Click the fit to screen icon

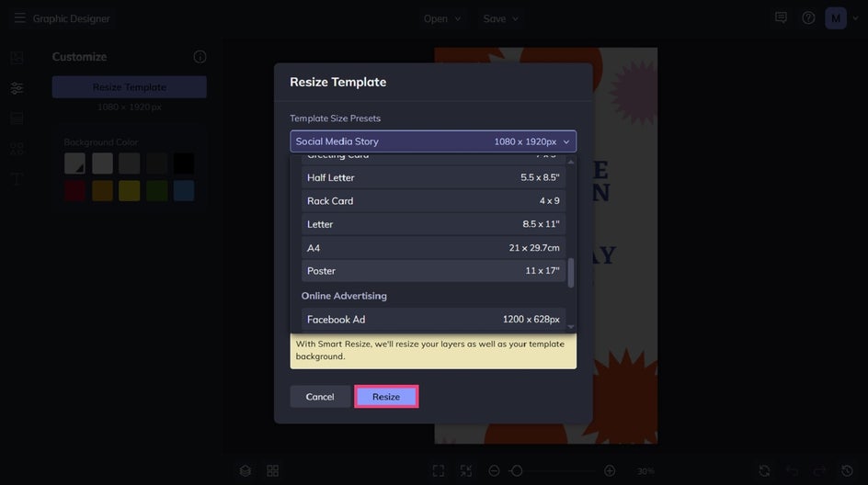point(438,470)
